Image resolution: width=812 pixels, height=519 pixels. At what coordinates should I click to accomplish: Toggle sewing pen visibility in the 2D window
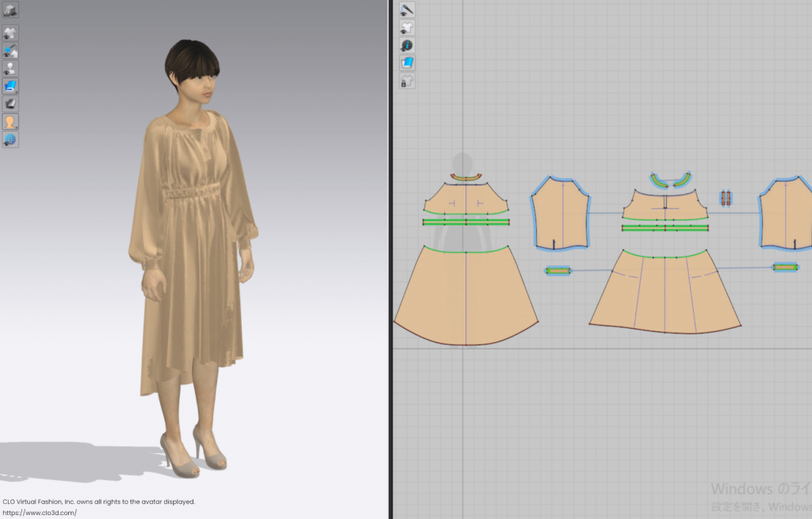(407, 10)
